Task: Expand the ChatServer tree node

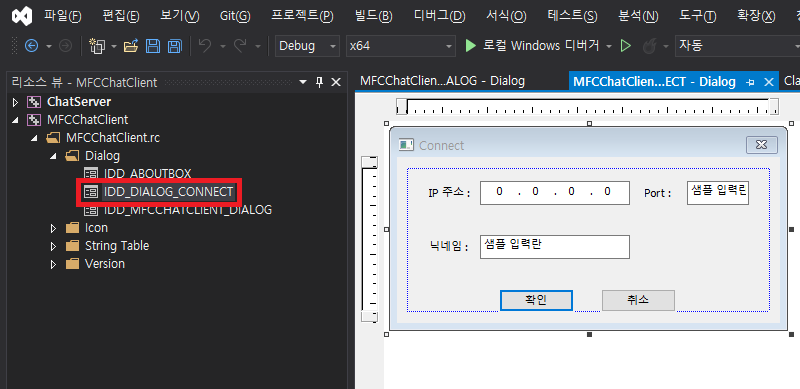Action: tap(15, 102)
